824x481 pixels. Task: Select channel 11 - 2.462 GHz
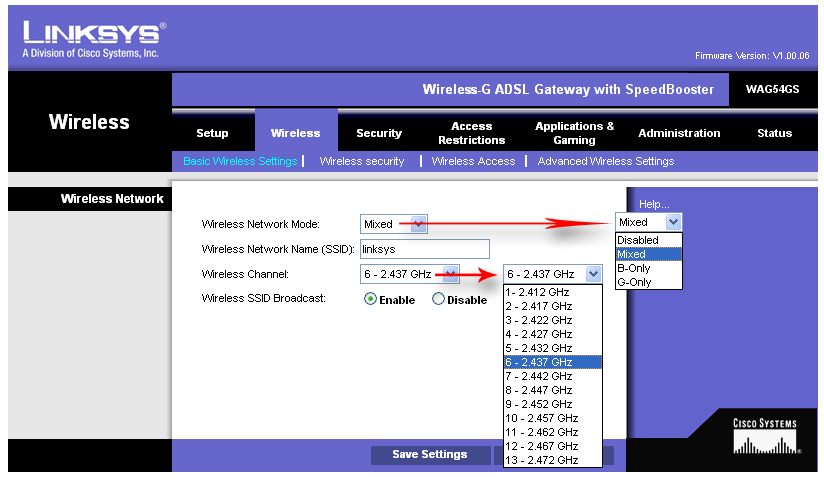point(552,432)
